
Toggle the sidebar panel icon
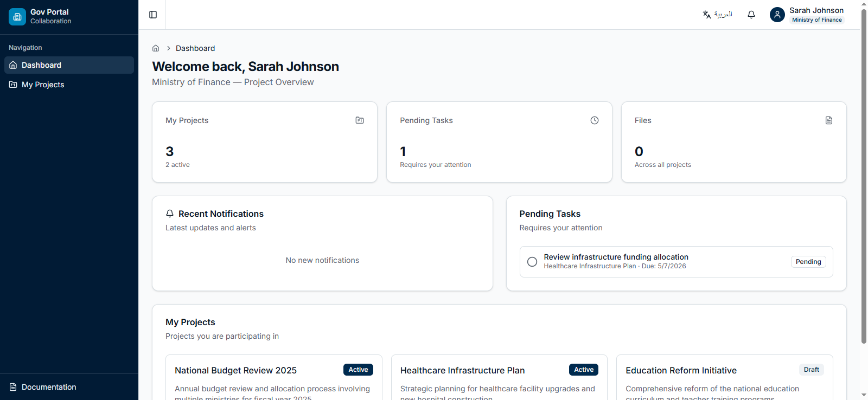point(153,15)
